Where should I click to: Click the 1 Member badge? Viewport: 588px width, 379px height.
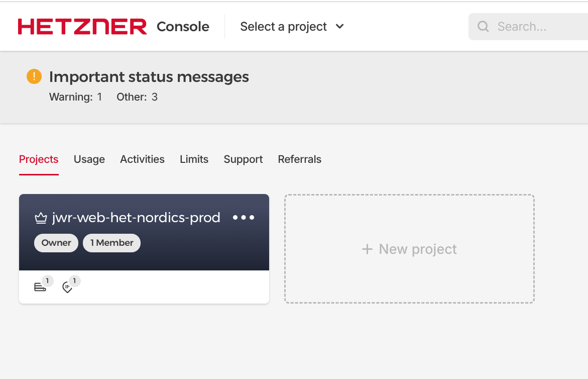coord(111,243)
